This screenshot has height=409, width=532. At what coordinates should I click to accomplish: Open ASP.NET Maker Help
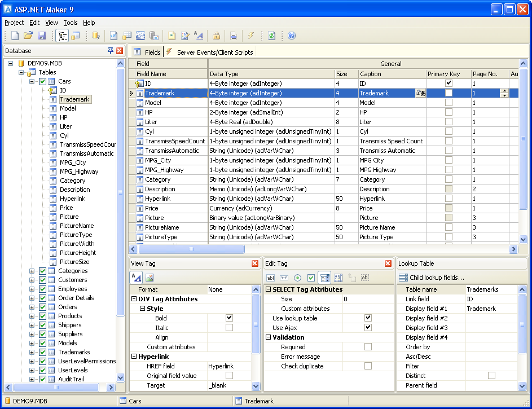pos(292,36)
